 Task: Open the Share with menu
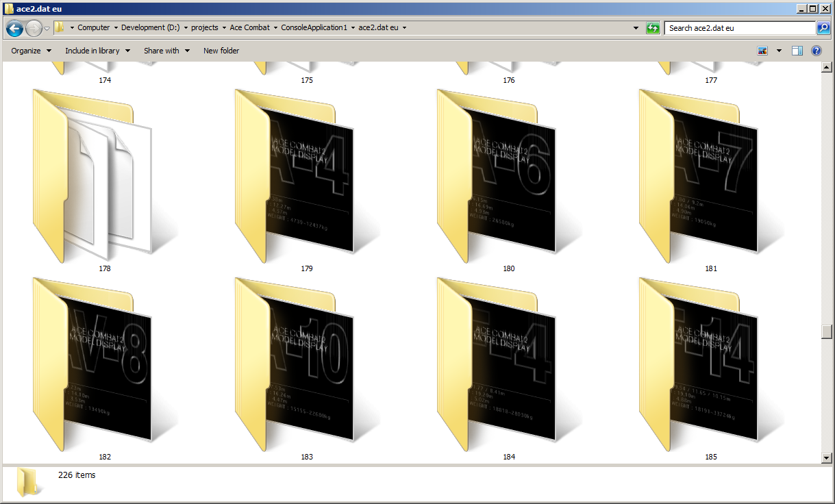(166, 51)
